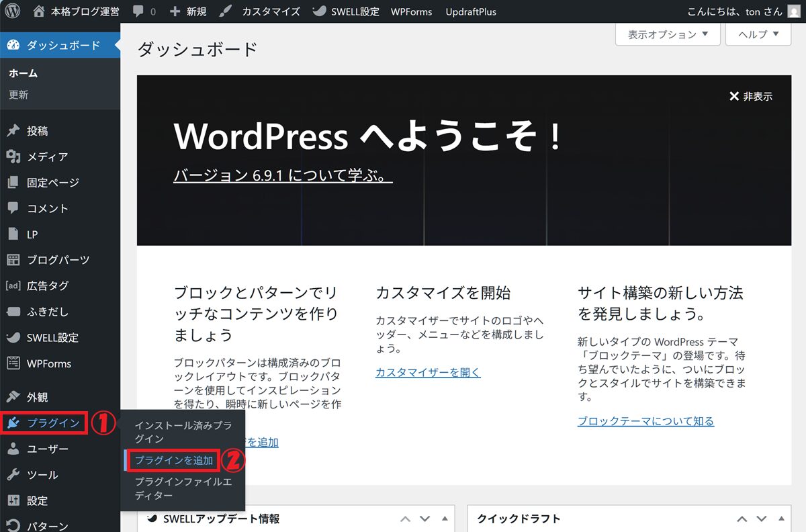806x532 pixels.
Task: Click the wrench icon next to ツール
Action: (x=13, y=475)
